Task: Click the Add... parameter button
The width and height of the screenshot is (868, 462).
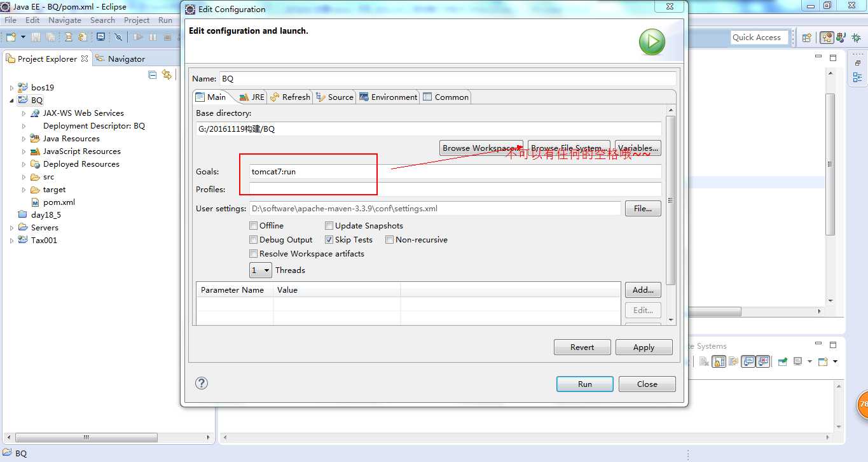Action: pos(643,290)
